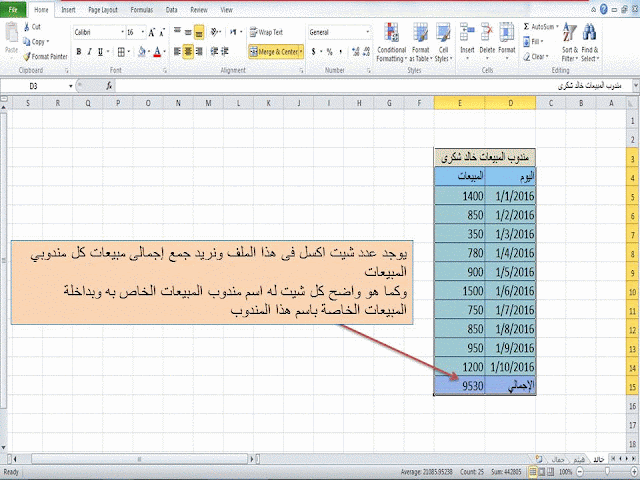The width and height of the screenshot is (640, 480).
Task: Decrease font size with the shrink font icon
Action: [162, 32]
